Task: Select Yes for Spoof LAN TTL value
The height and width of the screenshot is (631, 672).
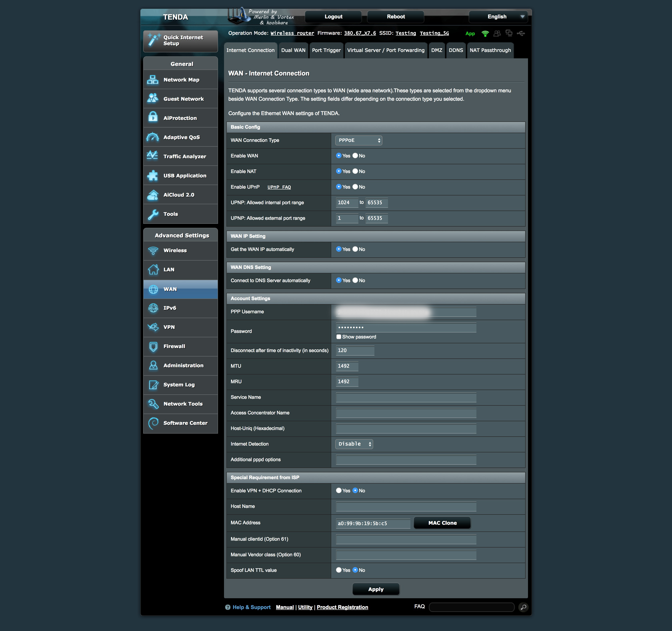Action: click(x=339, y=570)
